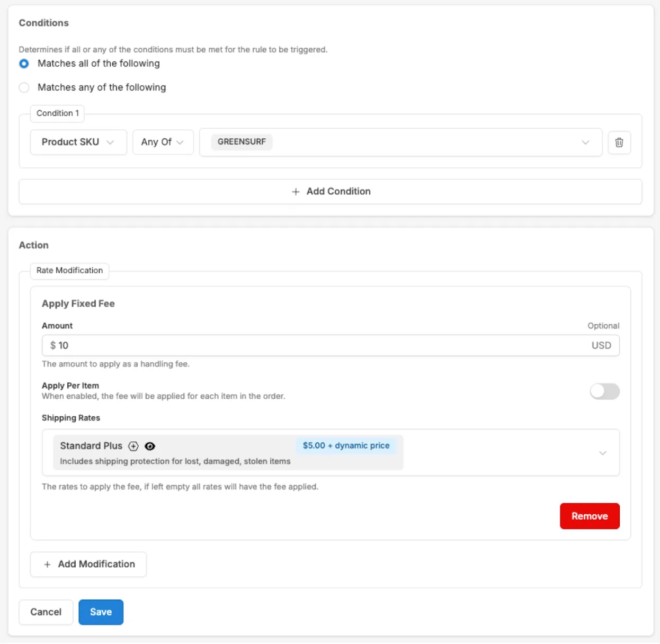660x644 pixels.
Task: Select 'Matches any of the following' option
Action: tap(24, 87)
